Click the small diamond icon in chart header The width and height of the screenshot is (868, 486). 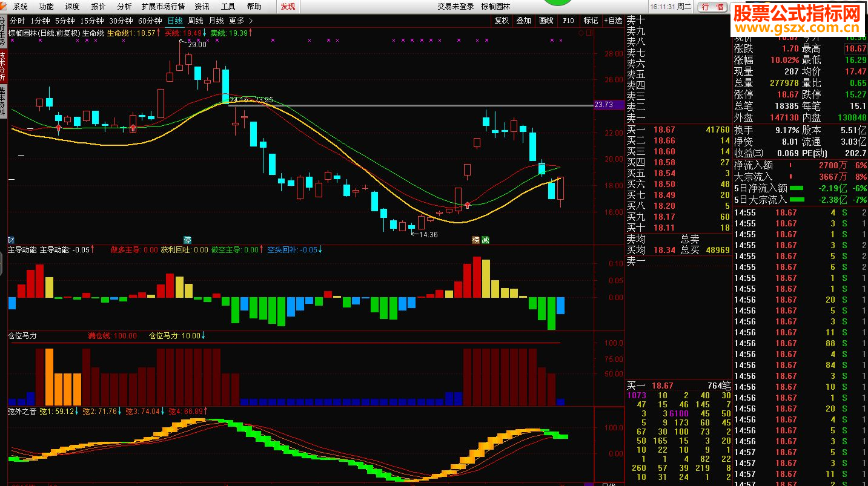click(581, 33)
